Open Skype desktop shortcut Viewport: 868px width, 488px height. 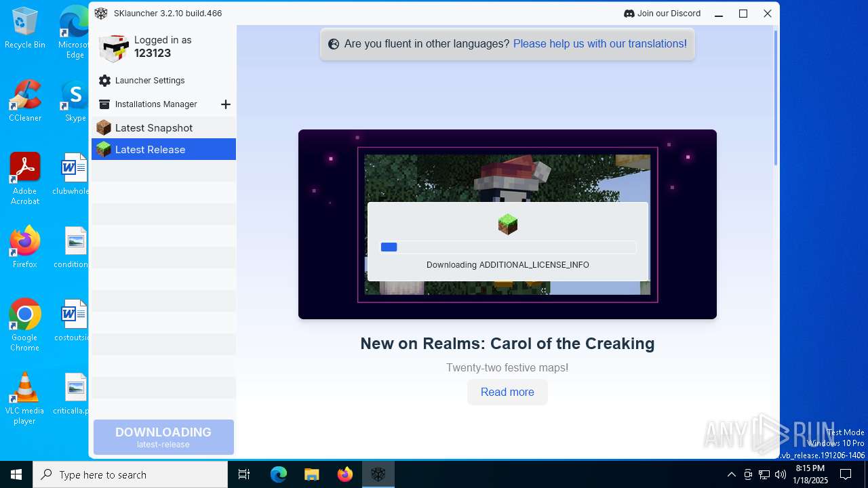(75, 101)
